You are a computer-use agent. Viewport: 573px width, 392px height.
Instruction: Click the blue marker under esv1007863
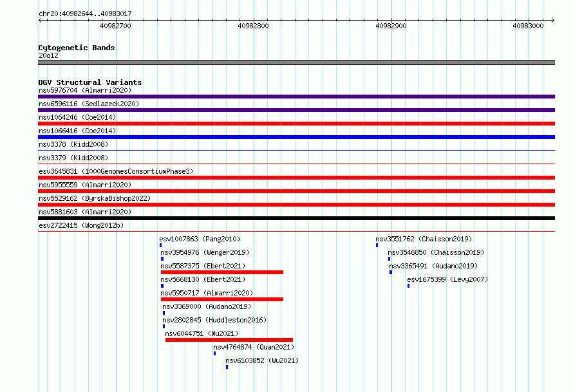pos(160,245)
